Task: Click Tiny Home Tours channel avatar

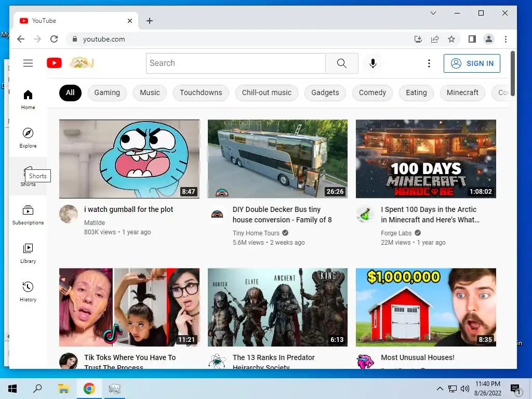Action: pyautogui.click(x=217, y=214)
